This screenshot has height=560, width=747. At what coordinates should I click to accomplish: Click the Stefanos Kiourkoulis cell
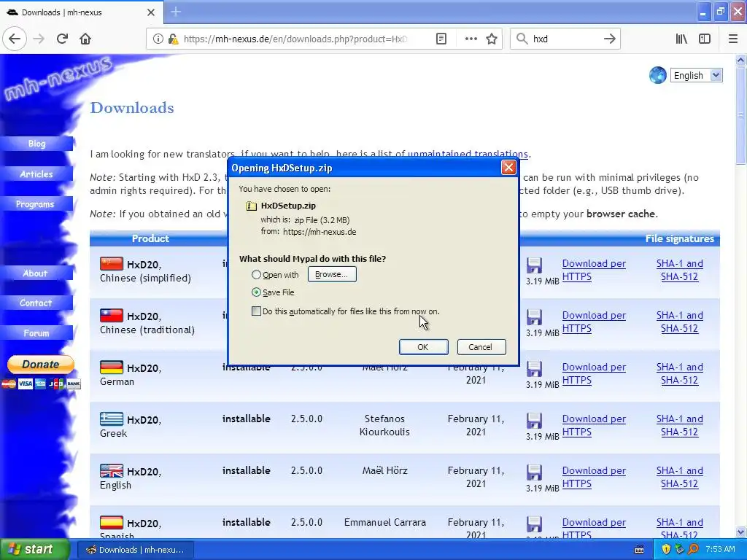384,425
